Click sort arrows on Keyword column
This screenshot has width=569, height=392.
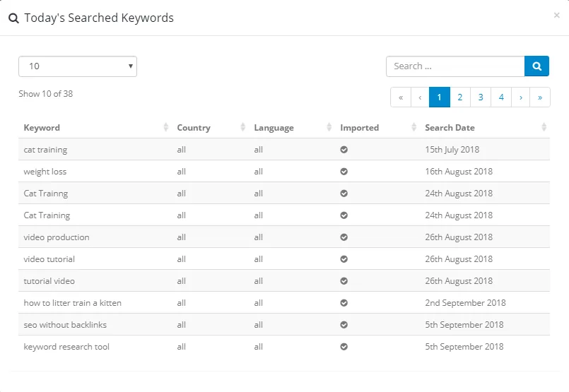[x=166, y=128]
